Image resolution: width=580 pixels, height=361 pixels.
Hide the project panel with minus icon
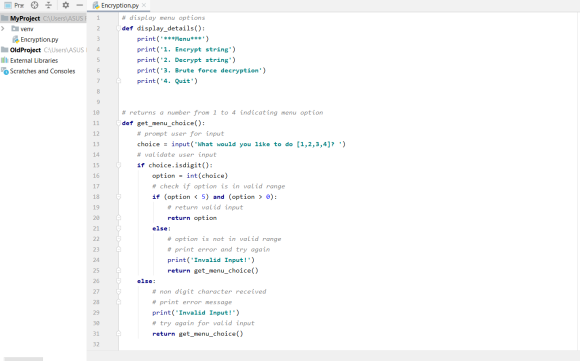click(x=80, y=5)
